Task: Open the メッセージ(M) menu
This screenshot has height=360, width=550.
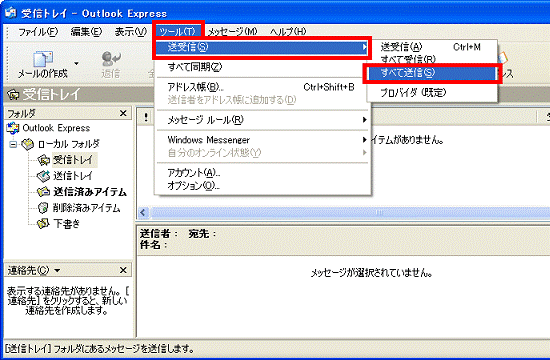Action: pyautogui.click(x=233, y=32)
